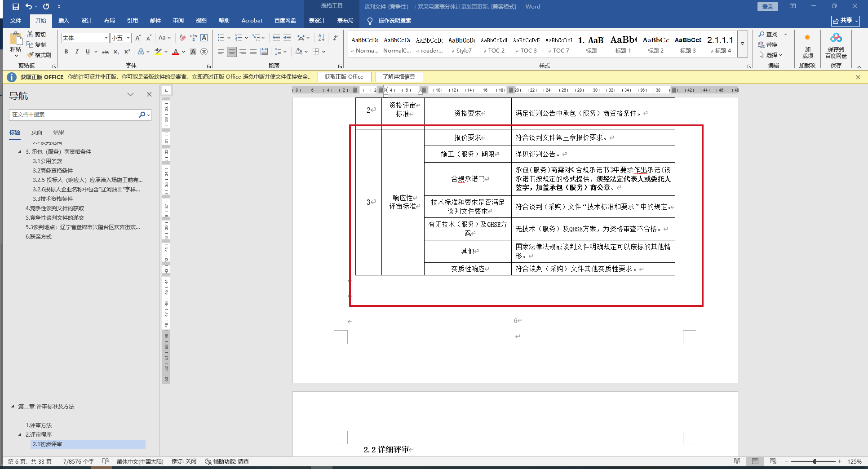Open the Insert (插入) ribbon tab

(x=64, y=21)
